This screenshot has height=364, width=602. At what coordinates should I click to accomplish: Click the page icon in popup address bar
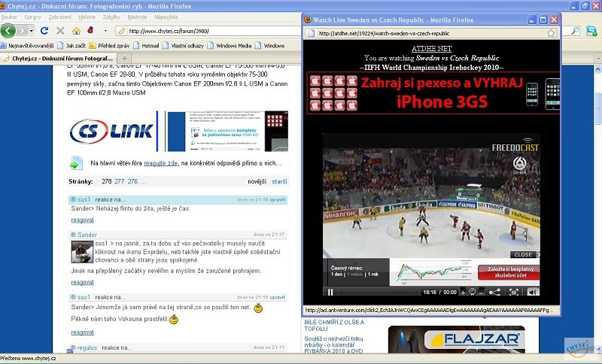[x=311, y=33]
